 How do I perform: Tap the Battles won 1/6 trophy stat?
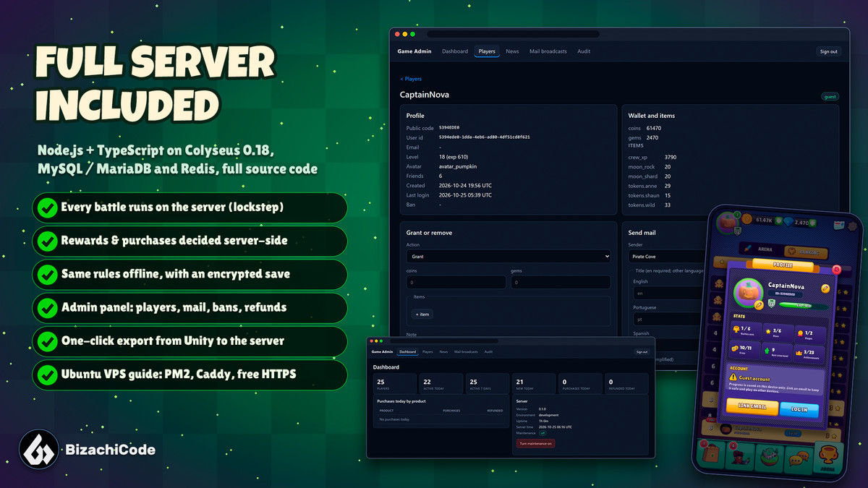pos(748,333)
